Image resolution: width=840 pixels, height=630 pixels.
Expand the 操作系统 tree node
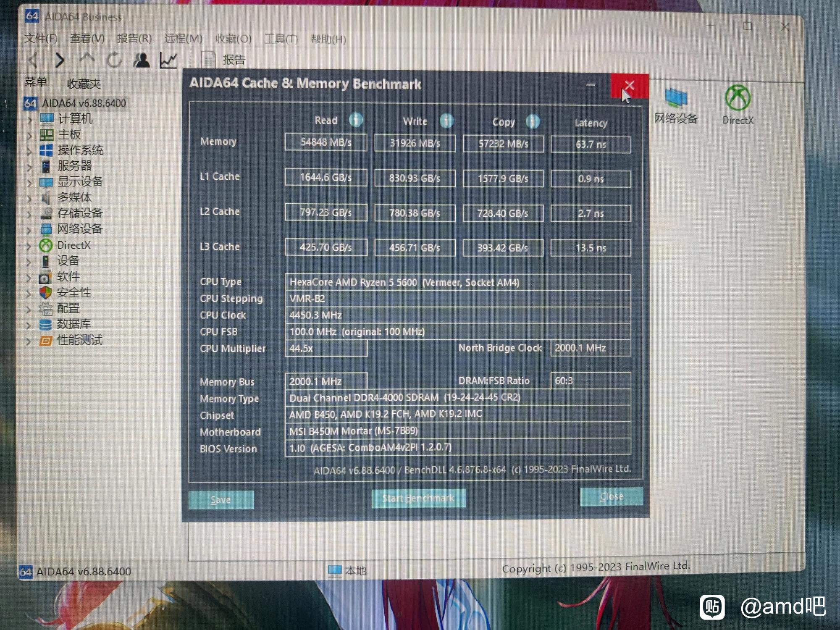click(x=29, y=152)
